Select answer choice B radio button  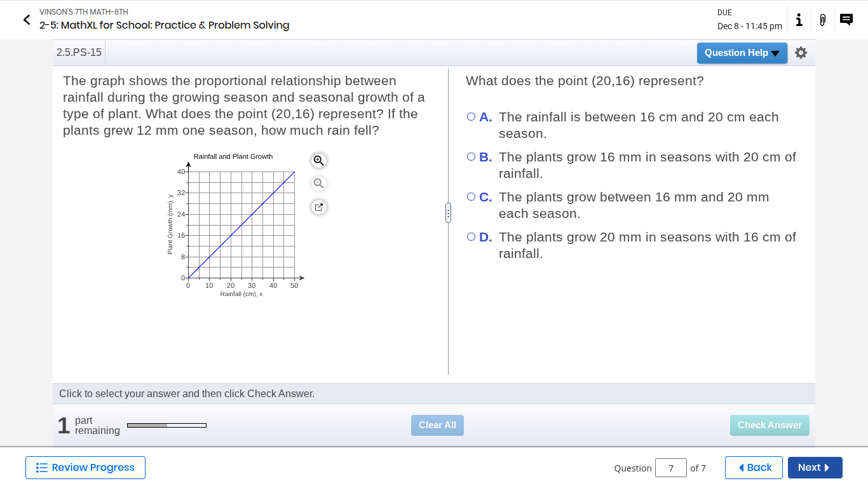point(471,157)
